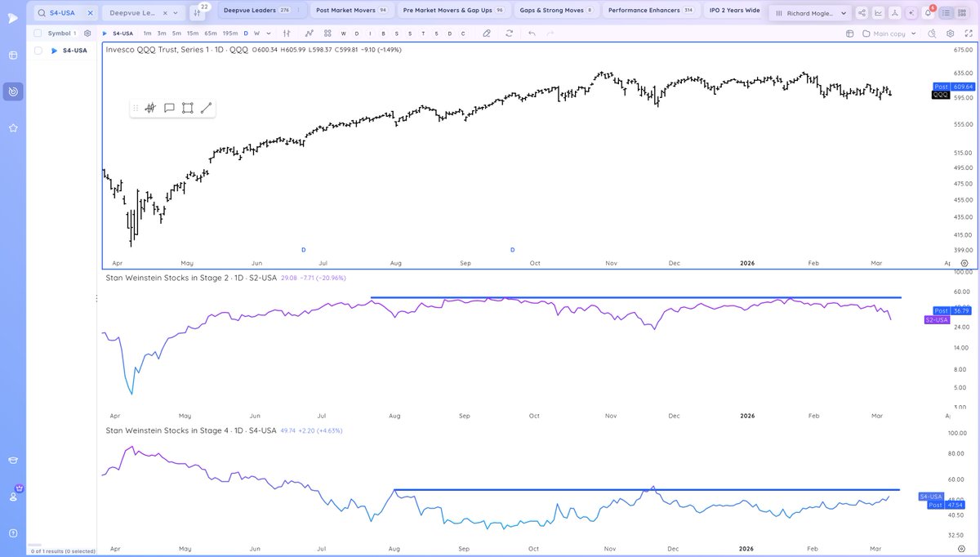Switch to Gaps & Strong Moves tab
The width and height of the screenshot is (980, 557).
556,11
